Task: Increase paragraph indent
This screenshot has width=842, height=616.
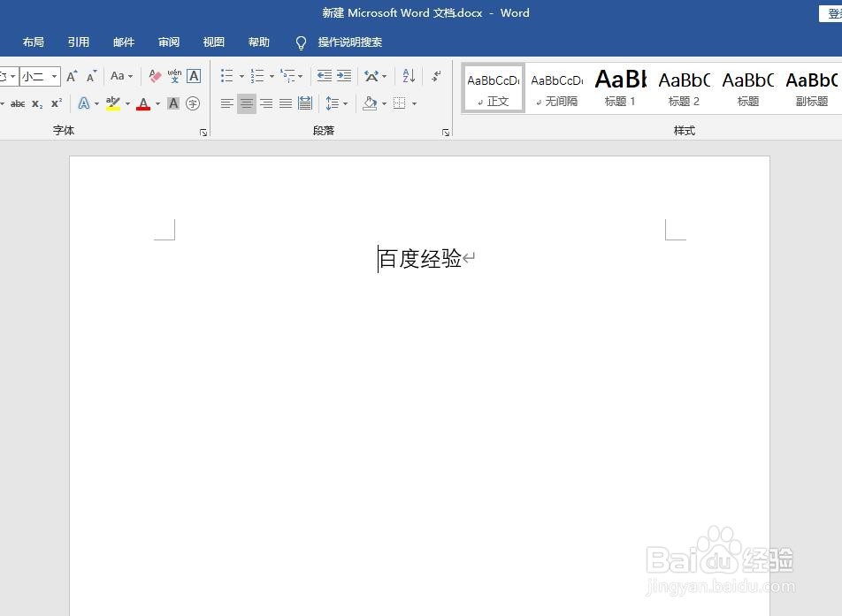Action: point(344,76)
